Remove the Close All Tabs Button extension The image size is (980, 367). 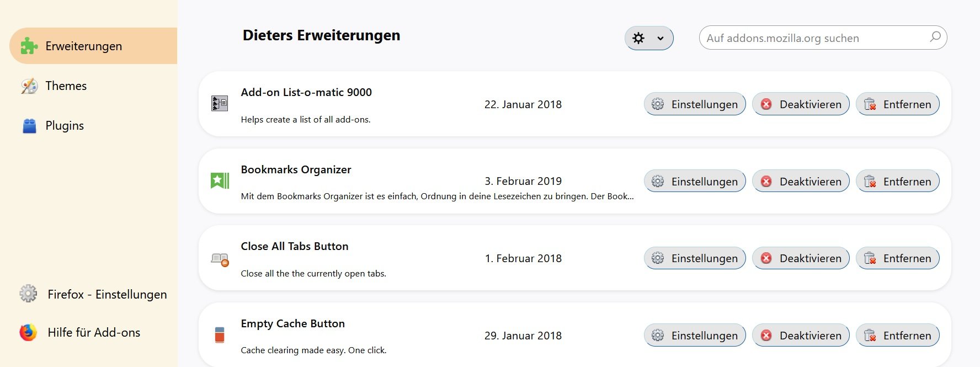897,258
